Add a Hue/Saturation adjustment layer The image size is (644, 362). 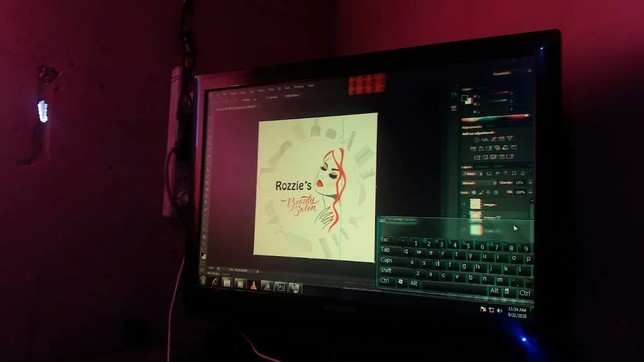(472, 148)
